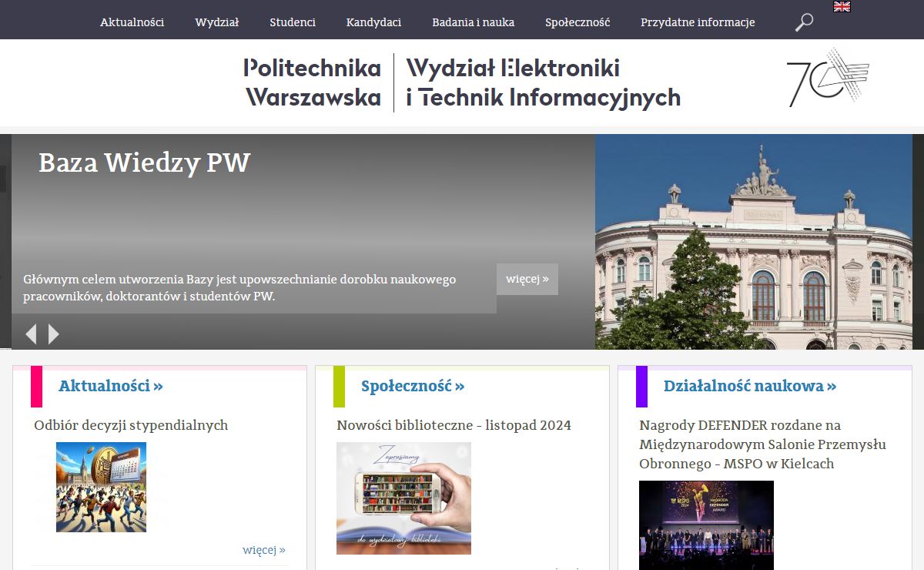Open the Działalność naukowa » section heading
Screen dimensions: 924x570
tap(750, 386)
